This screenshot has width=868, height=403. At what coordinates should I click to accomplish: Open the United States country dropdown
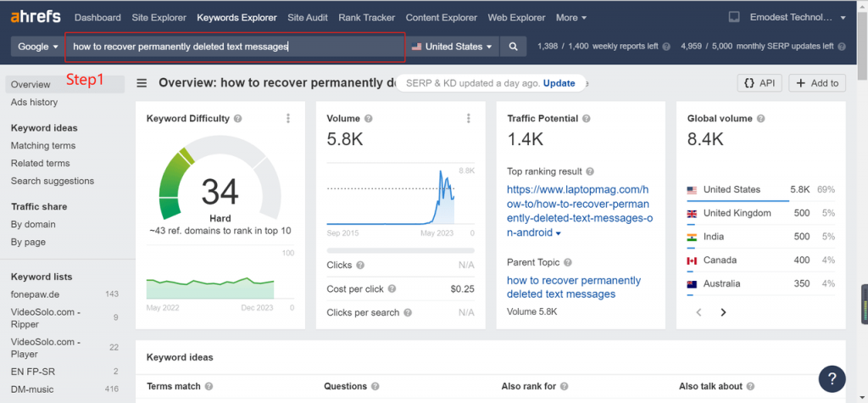click(453, 48)
